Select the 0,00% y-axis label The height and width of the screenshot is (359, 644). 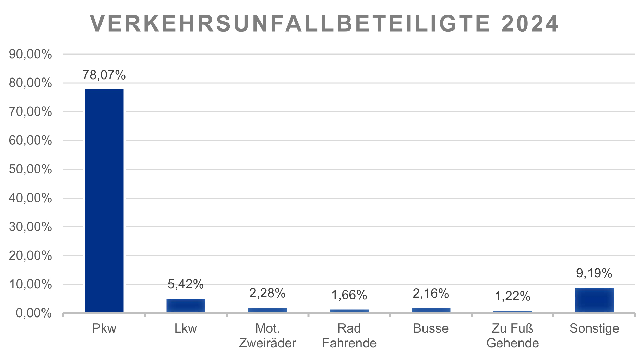[34, 313]
